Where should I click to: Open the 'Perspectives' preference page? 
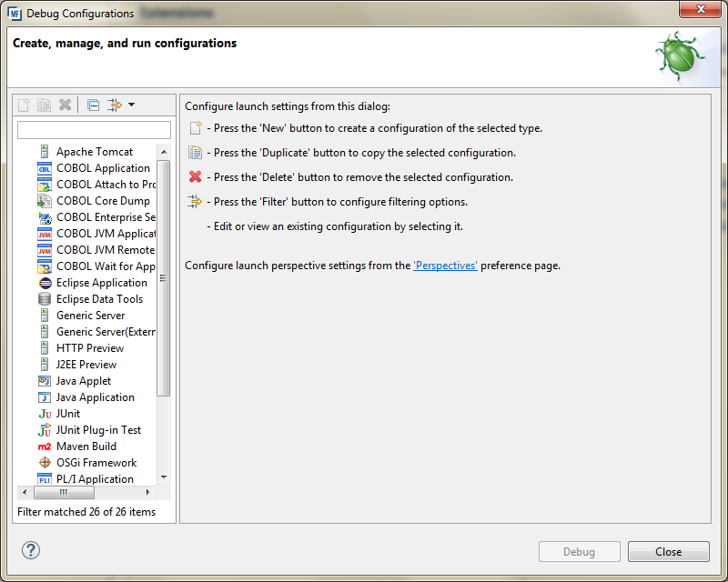pyautogui.click(x=446, y=266)
